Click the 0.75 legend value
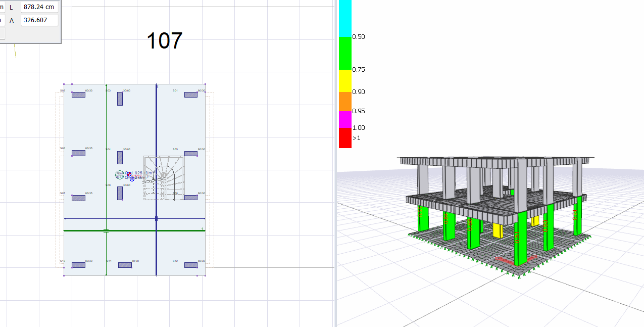 (359, 70)
